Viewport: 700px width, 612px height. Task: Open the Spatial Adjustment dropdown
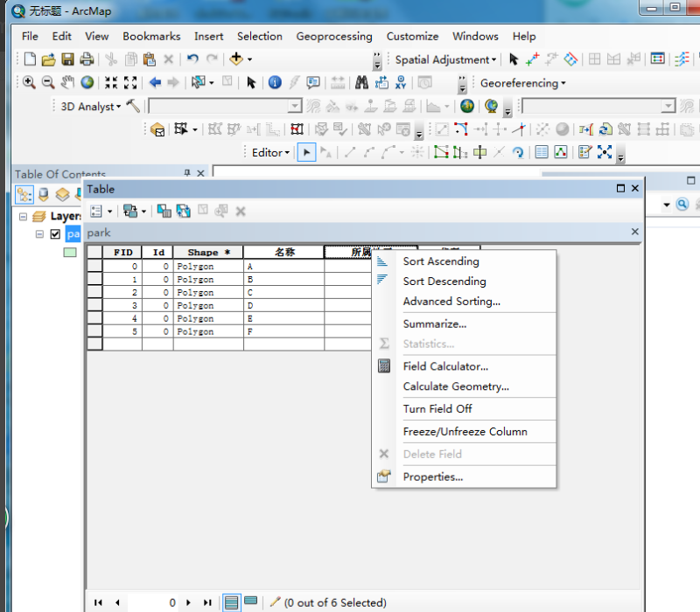click(x=445, y=59)
